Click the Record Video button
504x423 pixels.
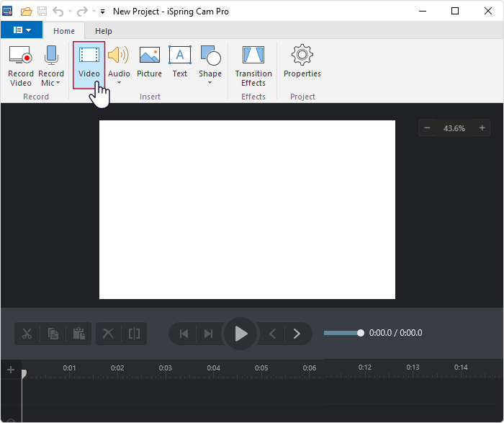21,66
